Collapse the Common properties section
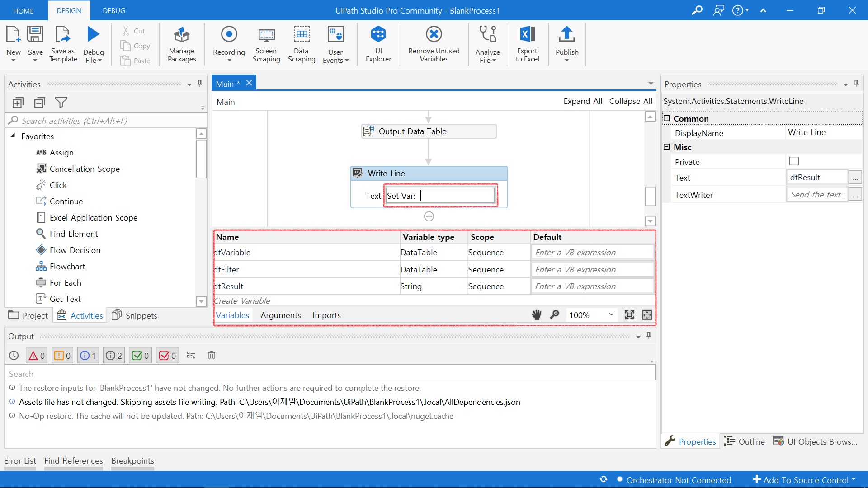 [666, 118]
